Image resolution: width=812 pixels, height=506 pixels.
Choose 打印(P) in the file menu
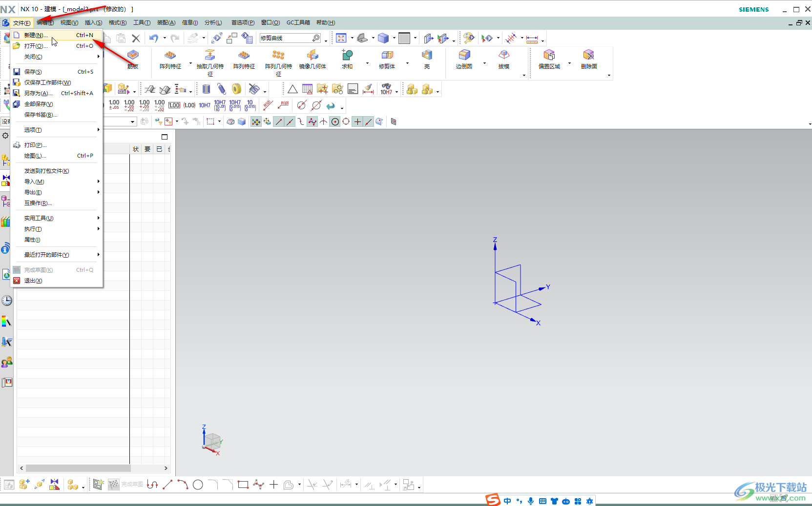tap(57, 145)
